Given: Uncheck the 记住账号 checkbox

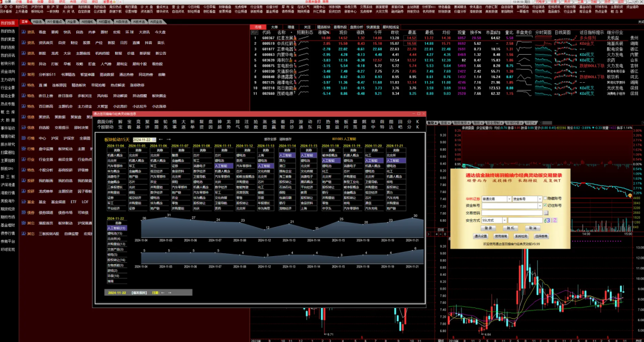Looking at the screenshot, I should click(545, 206).
